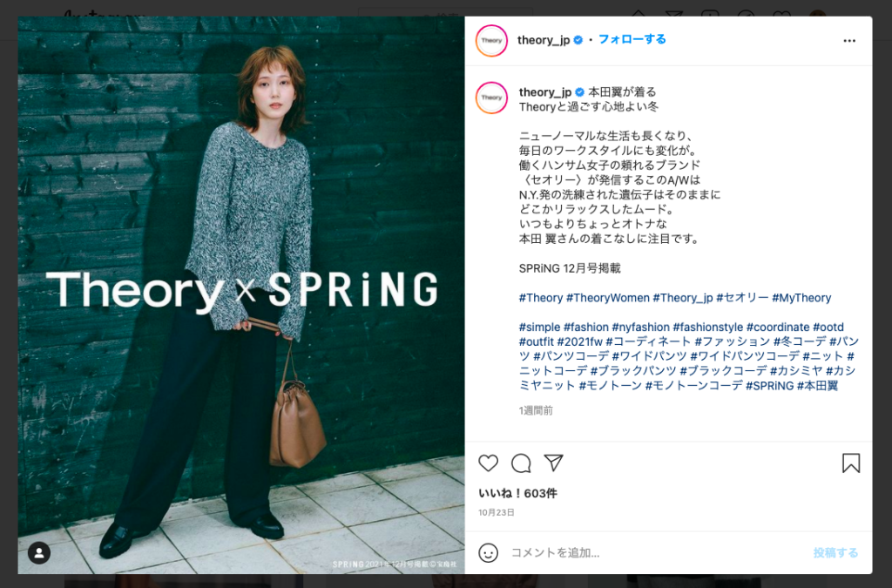Open comments via the speech bubble icon
Viewport: 892px width, 588px height.
pyautogui.click(x=521, y=463)
